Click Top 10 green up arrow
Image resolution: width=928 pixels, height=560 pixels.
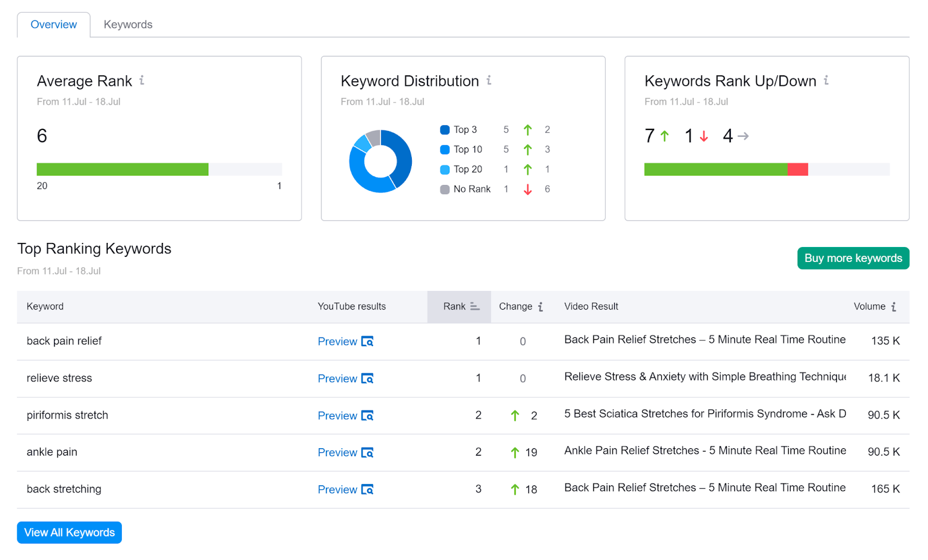pos(527,150)
